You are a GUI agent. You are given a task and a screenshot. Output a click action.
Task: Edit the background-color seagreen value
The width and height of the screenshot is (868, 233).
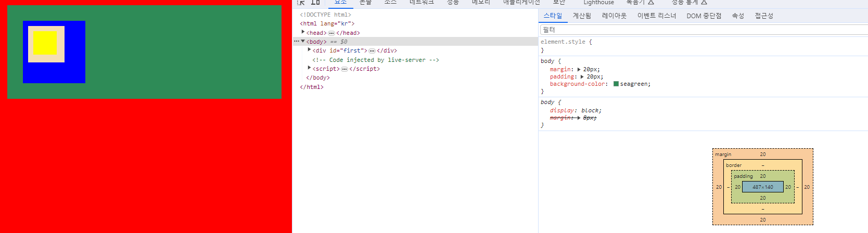(634, 84)
